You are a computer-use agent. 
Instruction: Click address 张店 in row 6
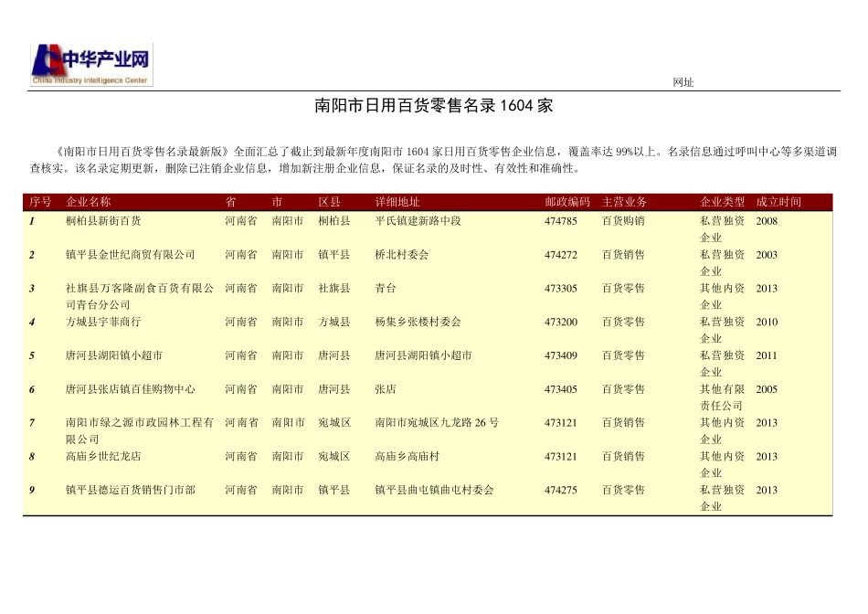[x=386, y=389]
